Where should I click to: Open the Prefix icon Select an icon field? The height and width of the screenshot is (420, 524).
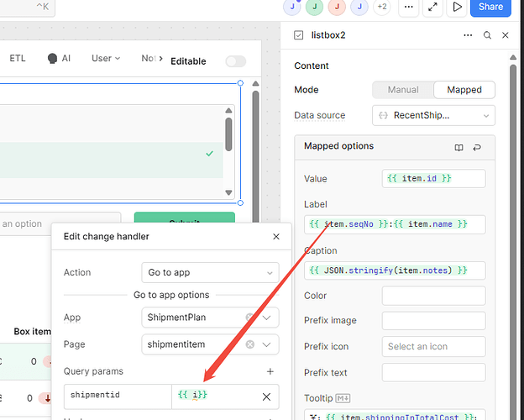click(x=433, y=346)
